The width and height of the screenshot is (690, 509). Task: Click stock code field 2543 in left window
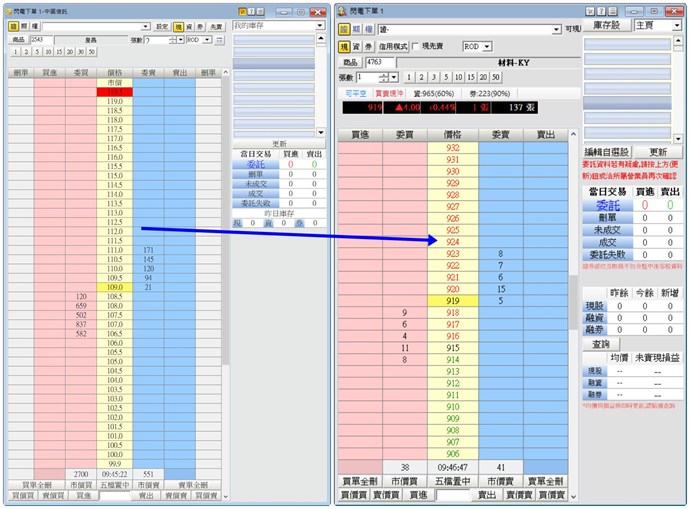pyautogui.click(x=40, y=40)
